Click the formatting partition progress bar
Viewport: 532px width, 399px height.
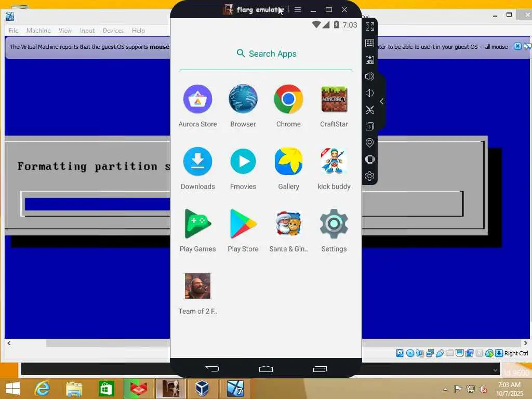point(242,204)
